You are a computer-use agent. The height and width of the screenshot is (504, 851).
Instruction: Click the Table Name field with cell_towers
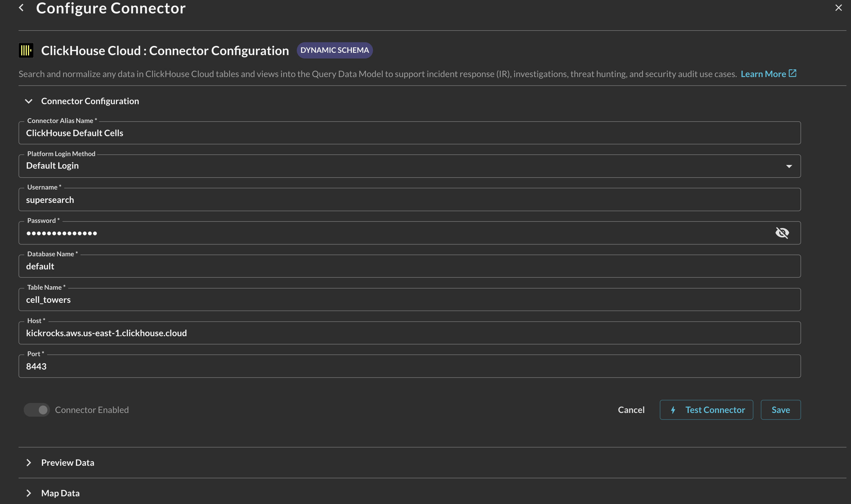tap(410, 300)
